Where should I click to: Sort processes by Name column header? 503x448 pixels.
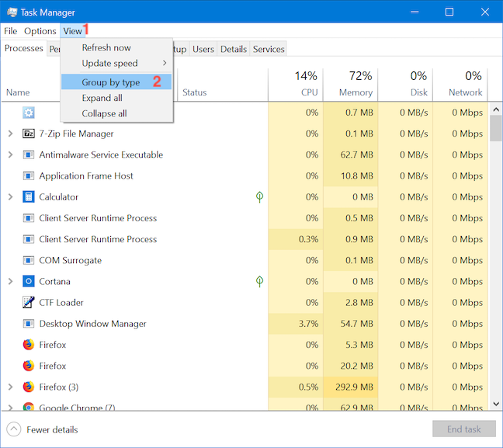pos(18,92)
